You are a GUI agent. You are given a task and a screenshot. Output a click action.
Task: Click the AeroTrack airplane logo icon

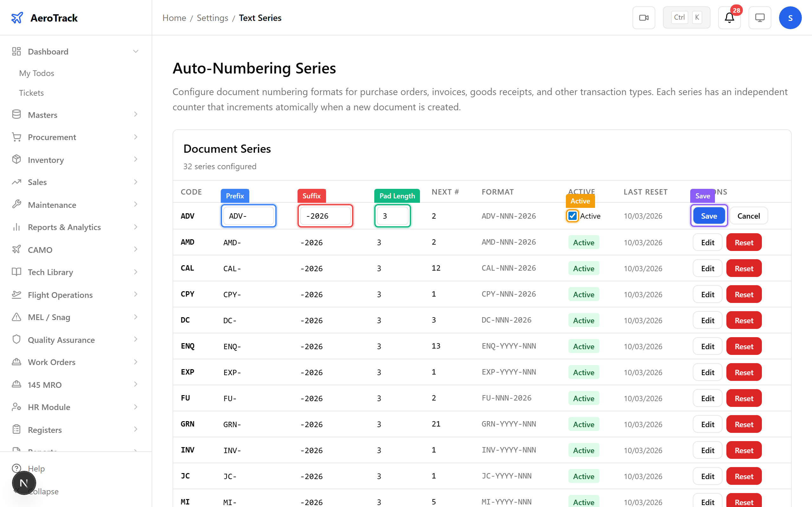click(17, 18)
